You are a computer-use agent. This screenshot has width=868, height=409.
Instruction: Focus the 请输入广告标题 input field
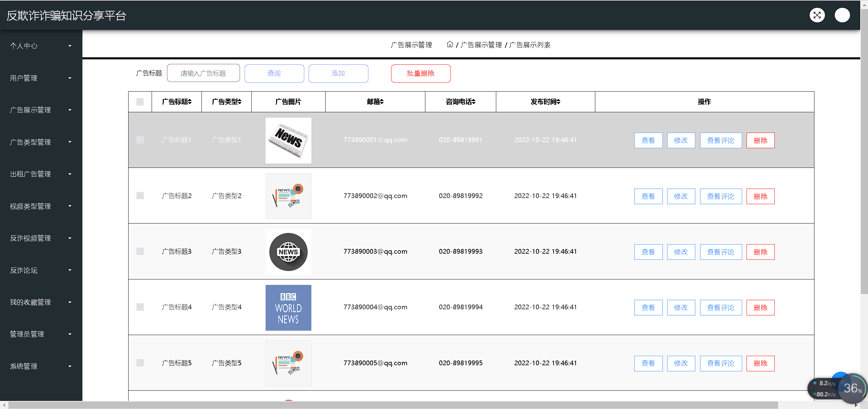click(x=204, y=73)
